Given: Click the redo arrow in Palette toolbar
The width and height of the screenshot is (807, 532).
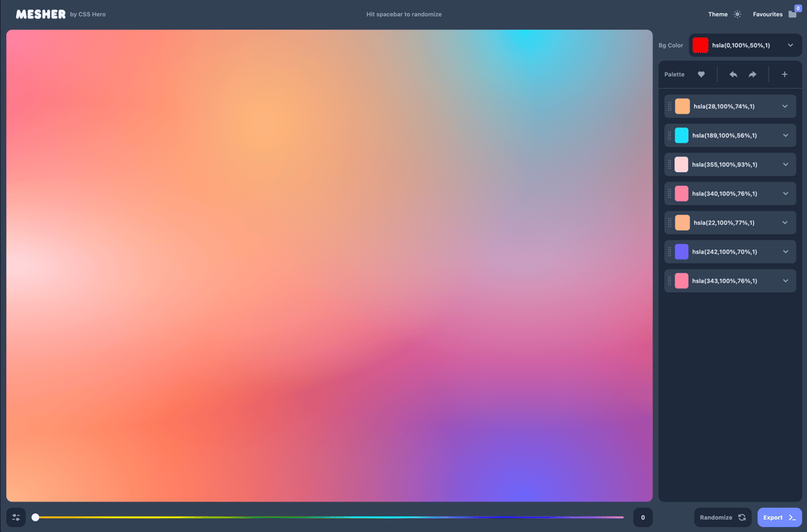Looking at the screenshot, I should tap(752, 75).
